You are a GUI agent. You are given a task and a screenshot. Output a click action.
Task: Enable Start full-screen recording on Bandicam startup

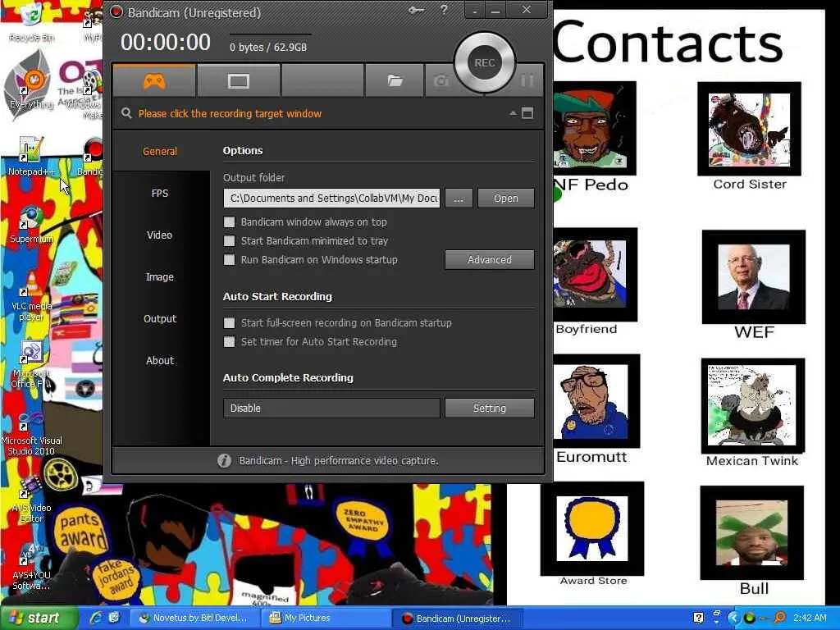coord(230,322)
